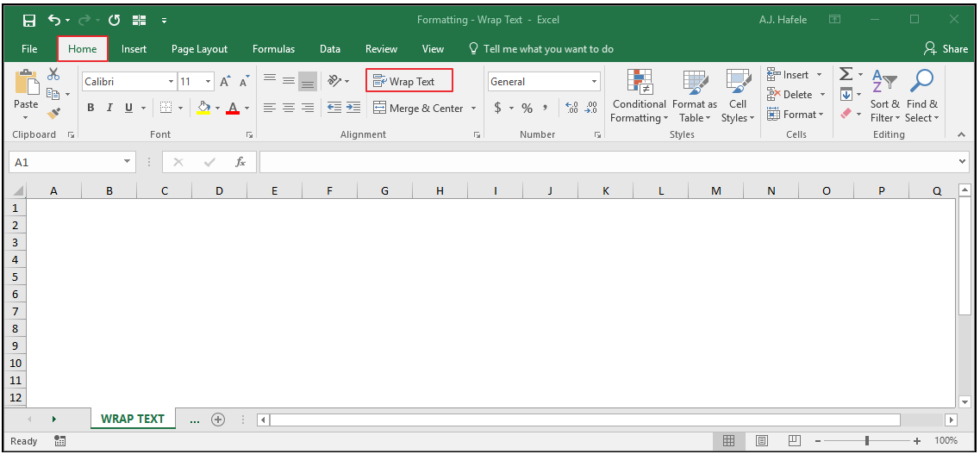
Task: Open the Formulas ribbon tab
Action: (274, 49)
